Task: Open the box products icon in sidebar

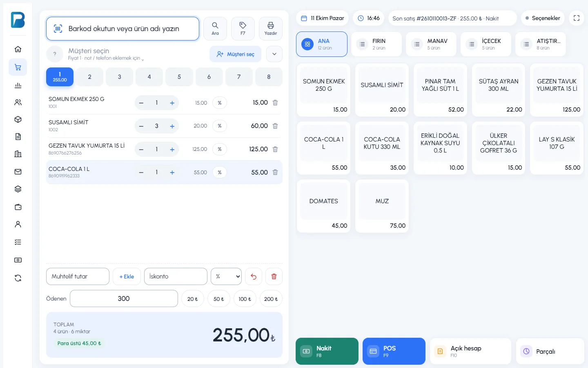Action: (x=18, y=120)
